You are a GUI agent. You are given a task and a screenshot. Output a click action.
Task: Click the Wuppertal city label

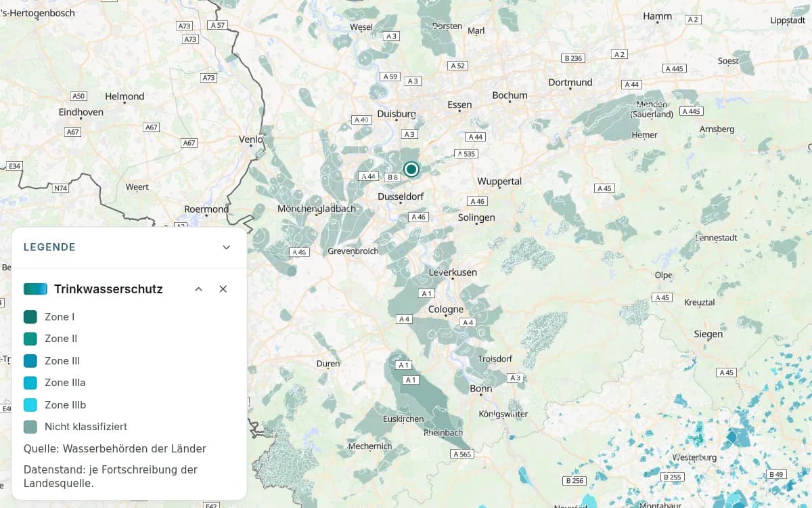click(x=499, y=182)
